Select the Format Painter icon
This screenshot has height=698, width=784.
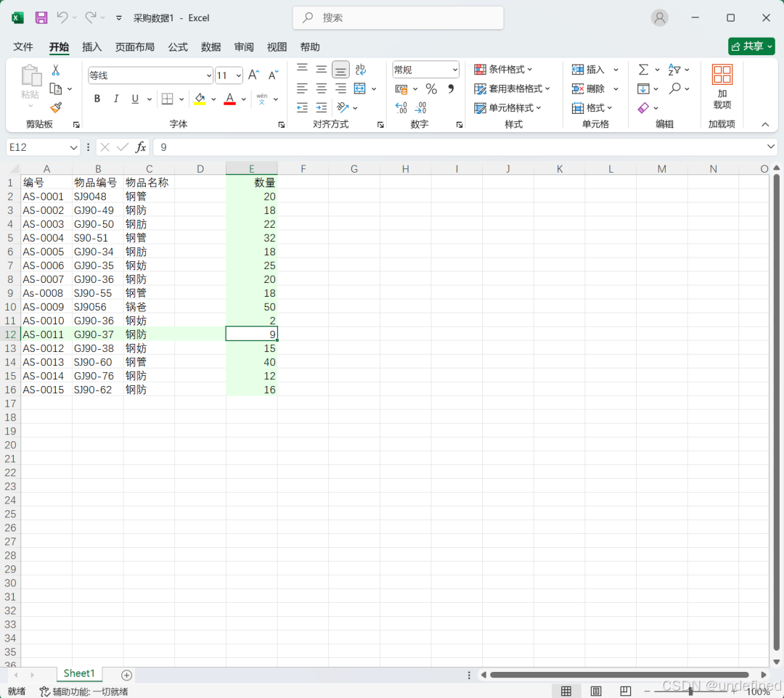click(56, 107)
